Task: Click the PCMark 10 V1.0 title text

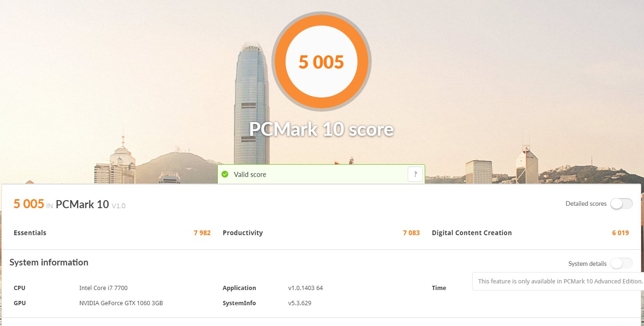Action: (x=90, y=205)
